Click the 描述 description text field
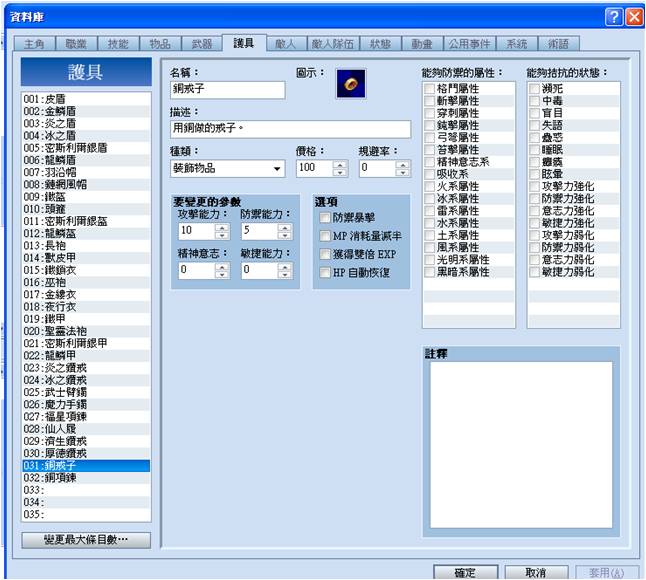 (290, 129)
